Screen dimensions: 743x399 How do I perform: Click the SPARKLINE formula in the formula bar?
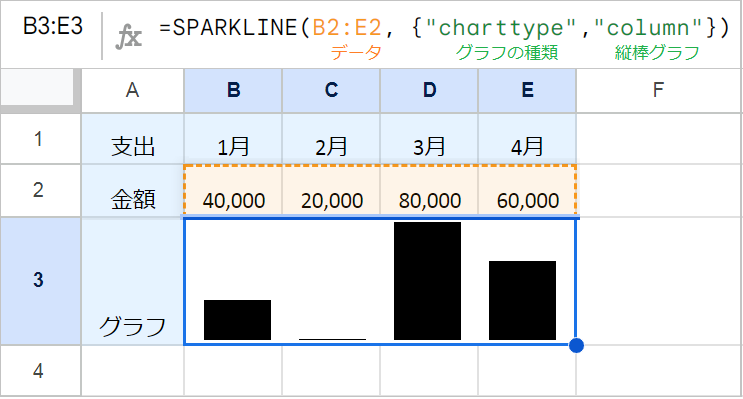[444, 27]
